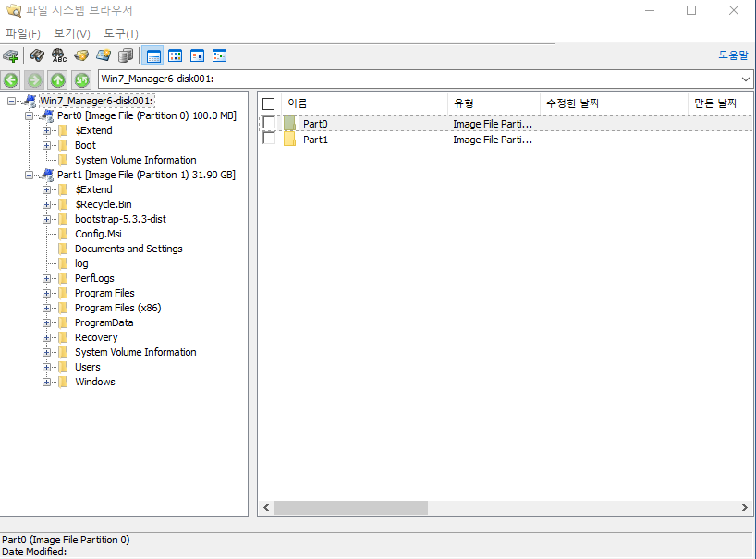Click the folder icon next to Users
This screenshot has height=559, width=756.
point(63,367)
